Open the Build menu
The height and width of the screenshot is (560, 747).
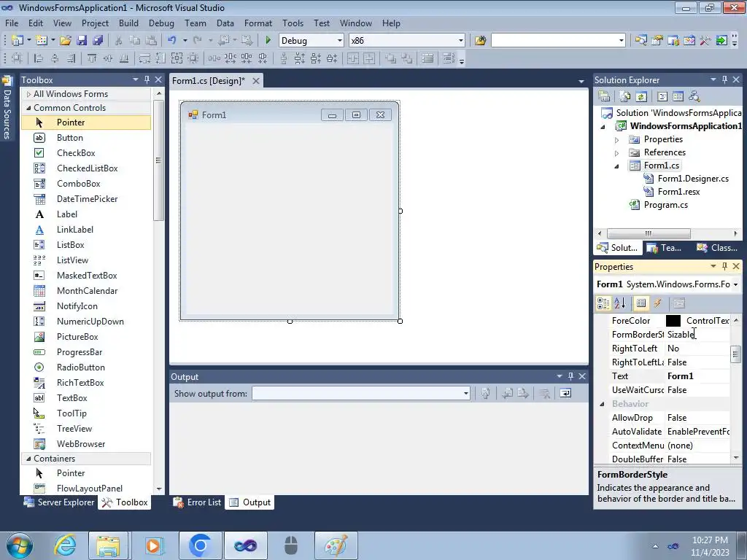128,23
